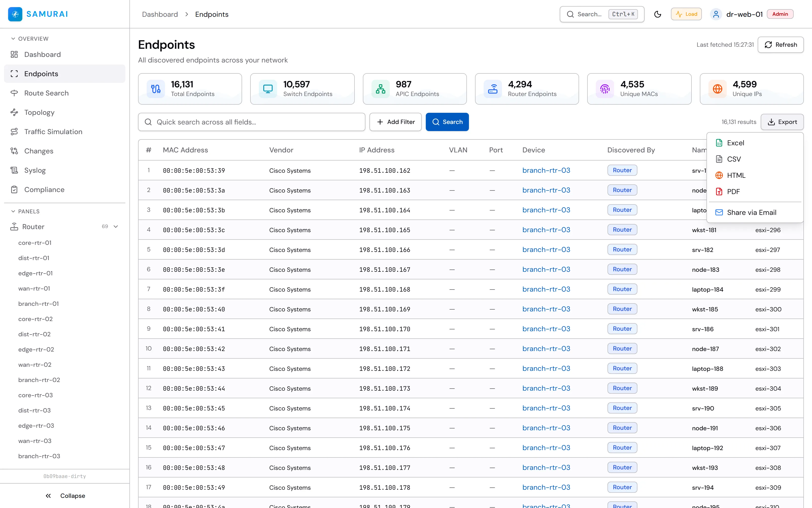Click the email envelope icon in export menu
The image size is (812, 508).
tap(719, 212)
